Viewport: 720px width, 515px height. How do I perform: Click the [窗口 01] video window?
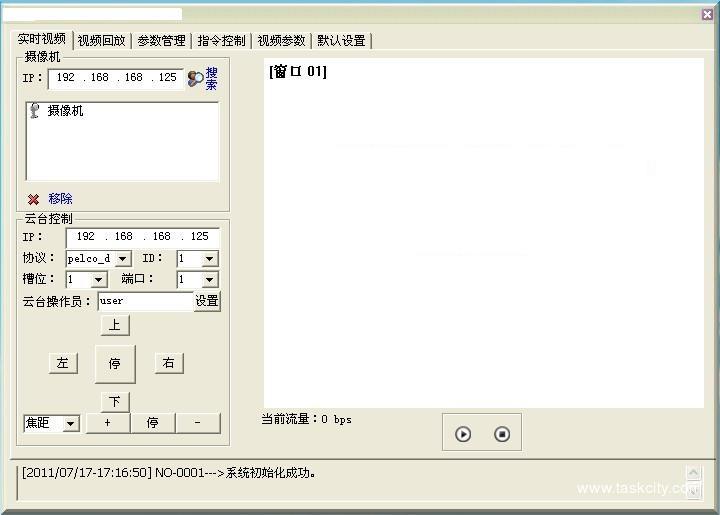[484, 233]
